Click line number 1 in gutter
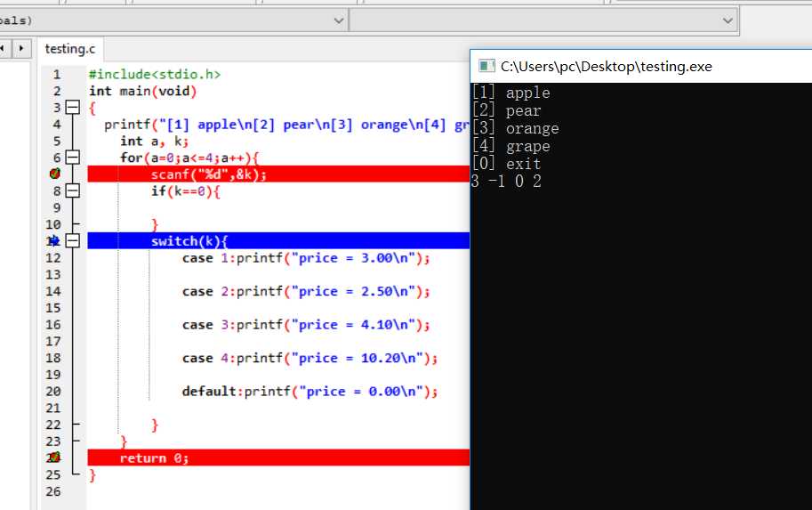The height and width of the screenshot is (510, 812). click(56, 74)
